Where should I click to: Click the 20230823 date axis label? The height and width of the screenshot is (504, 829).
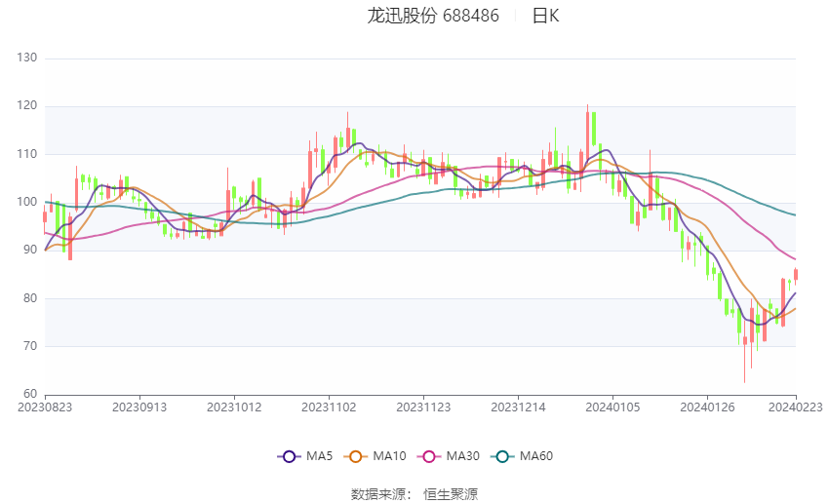(45, 407)
